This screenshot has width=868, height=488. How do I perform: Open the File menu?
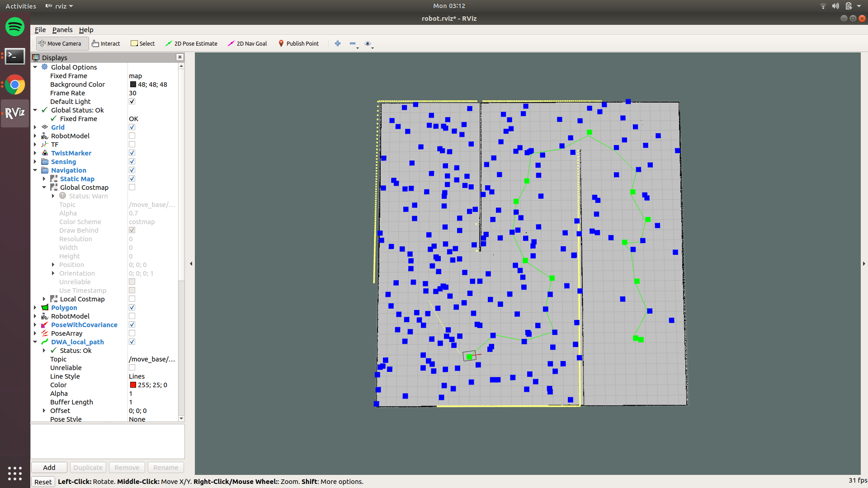(x=40, y=30)
